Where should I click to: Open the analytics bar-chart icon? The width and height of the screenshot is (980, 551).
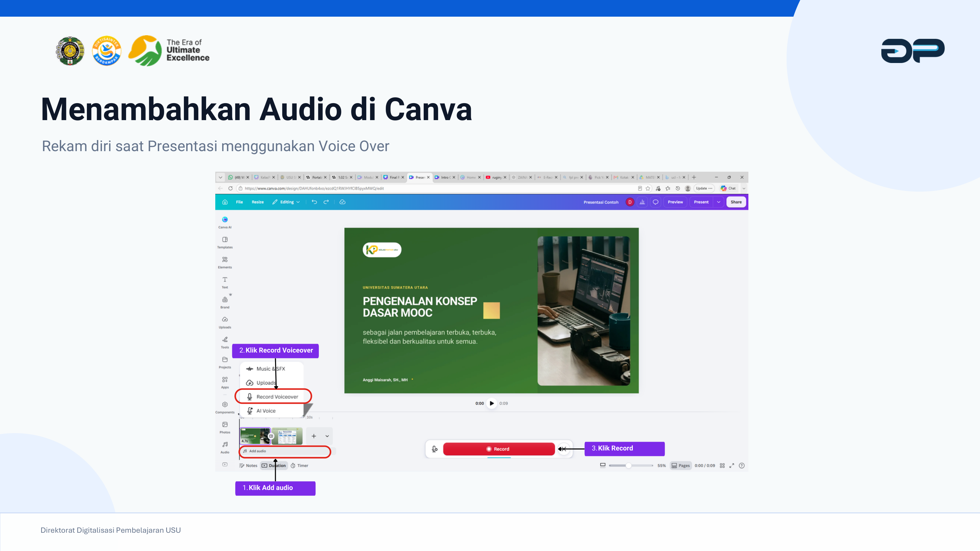642,202
